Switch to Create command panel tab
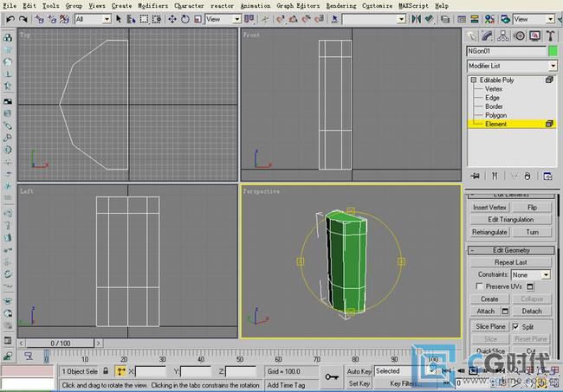 (x=472, y=35)
